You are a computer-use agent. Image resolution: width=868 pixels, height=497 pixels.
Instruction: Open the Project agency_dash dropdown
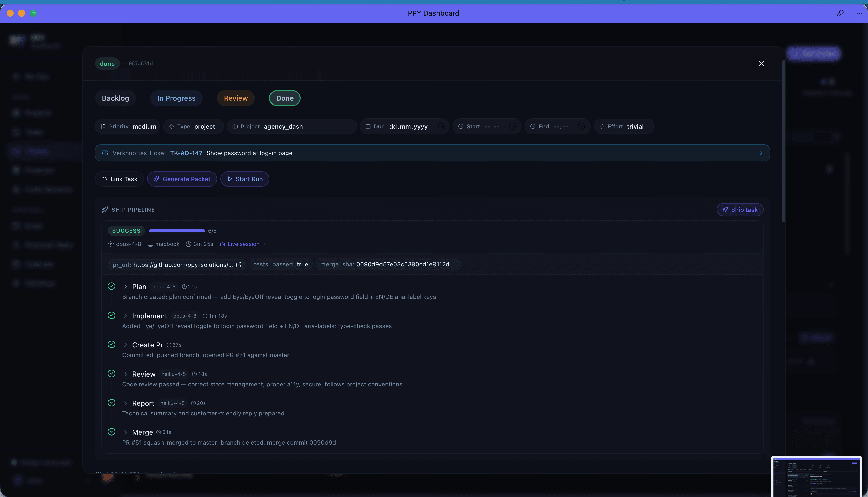coord(292,126)
